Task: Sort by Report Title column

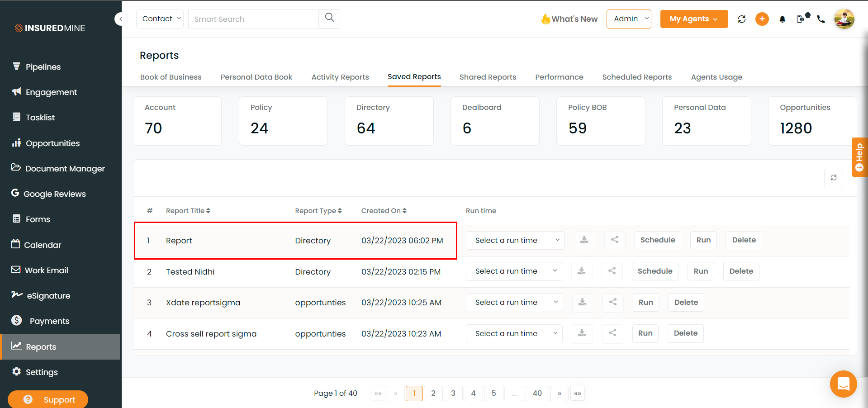Action: pyautogui.click(x=188, y=211)
